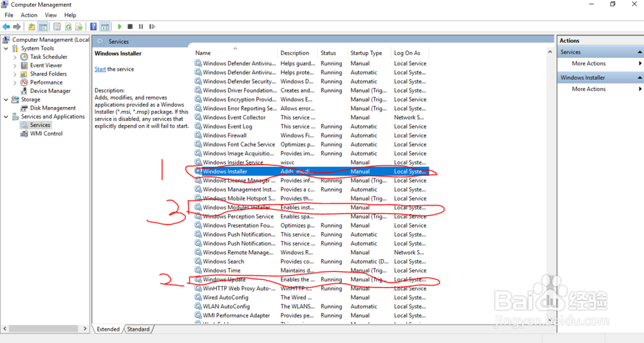Select the Performance icon in tree
Viewport: 644px width, 343px height.
24,83
